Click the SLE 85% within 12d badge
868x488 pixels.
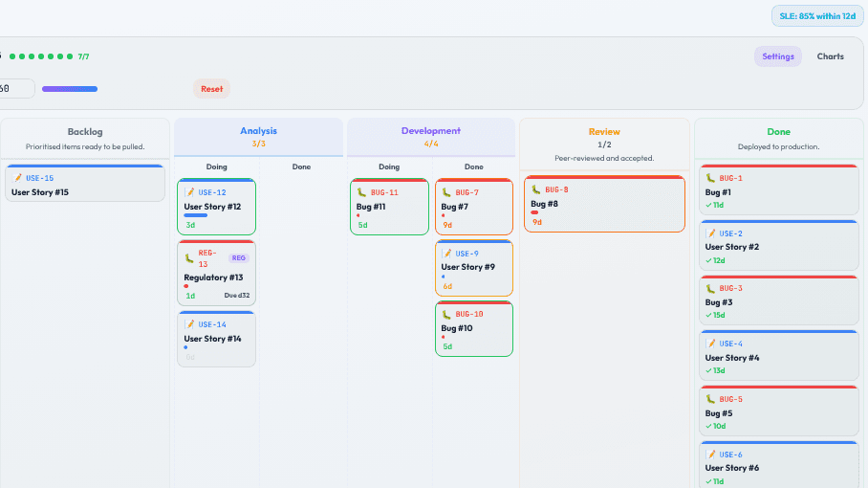(x=817, y=16)
